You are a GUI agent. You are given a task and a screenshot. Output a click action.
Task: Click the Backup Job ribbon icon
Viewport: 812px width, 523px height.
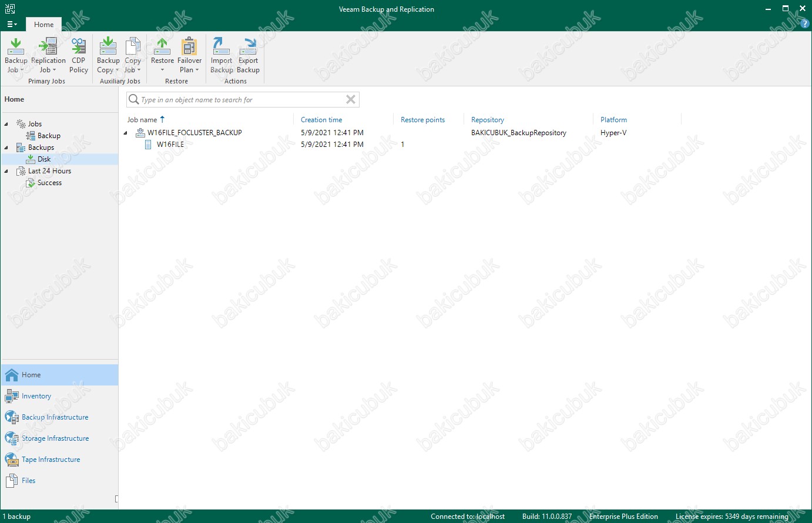[x=16, y=46]
